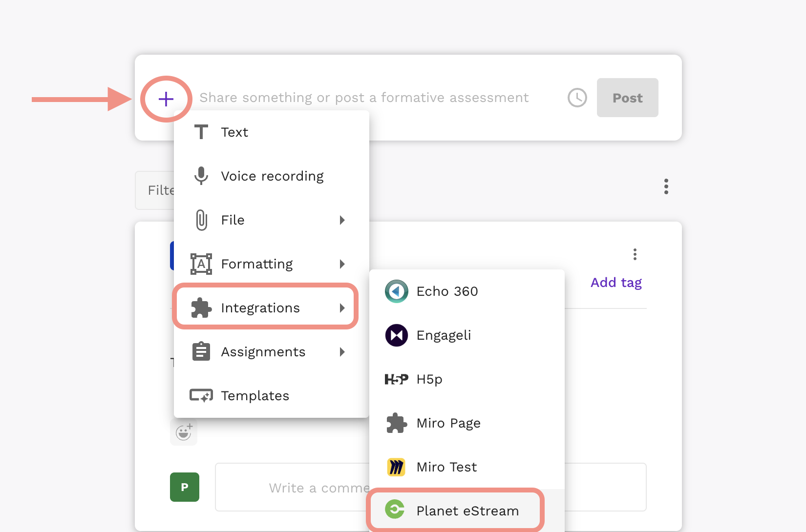806x532 pixels.
Task: Click the green Planet eStream icon
Action: [x=395, y=510]
